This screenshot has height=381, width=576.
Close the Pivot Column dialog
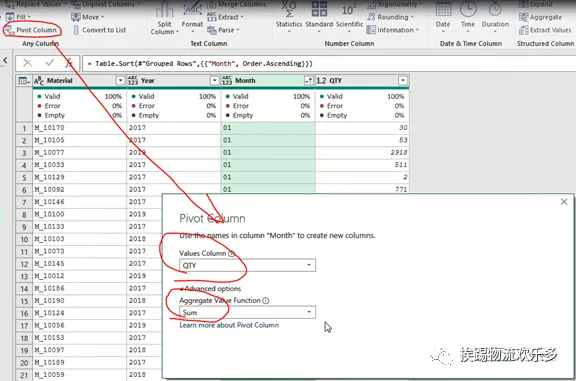point(564,202)
